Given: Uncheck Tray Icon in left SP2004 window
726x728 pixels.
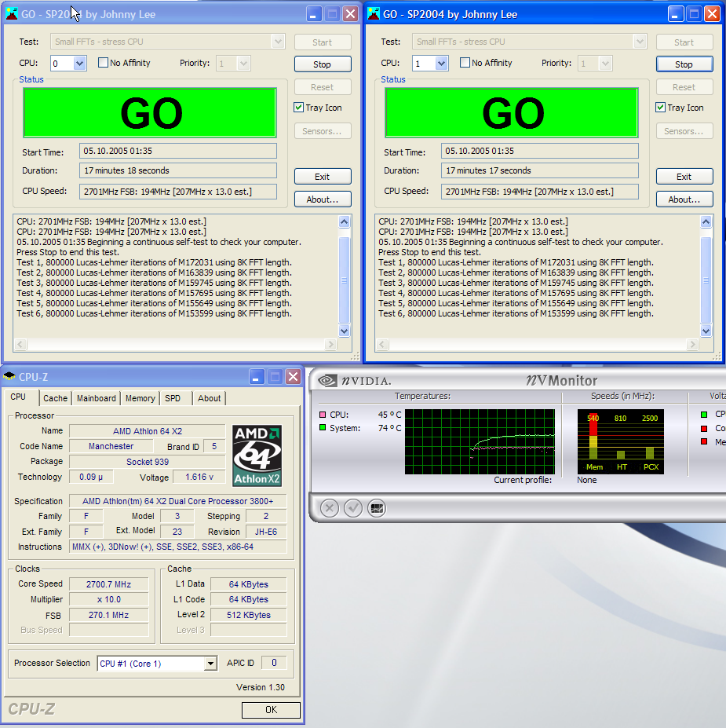Looking at the screenshot, I should pos(299,108).
